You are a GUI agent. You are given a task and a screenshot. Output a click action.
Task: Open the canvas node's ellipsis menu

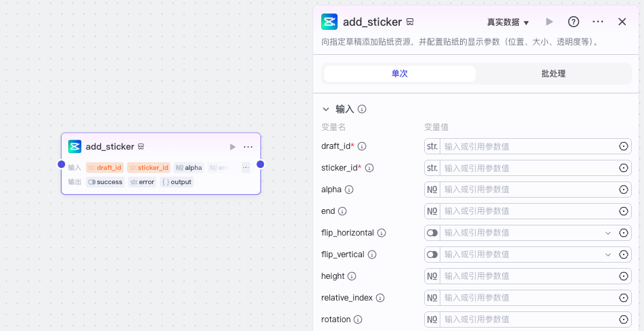tap(248, 147)
